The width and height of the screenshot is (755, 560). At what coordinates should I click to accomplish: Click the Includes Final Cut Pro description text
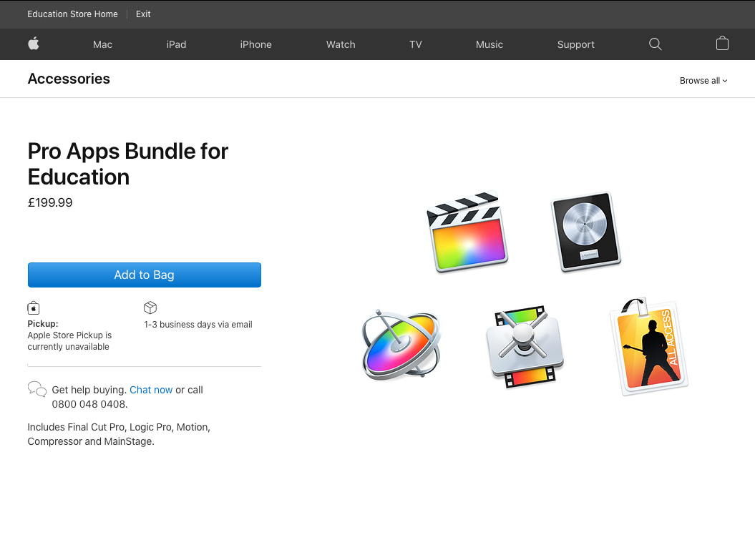(119, 434)
